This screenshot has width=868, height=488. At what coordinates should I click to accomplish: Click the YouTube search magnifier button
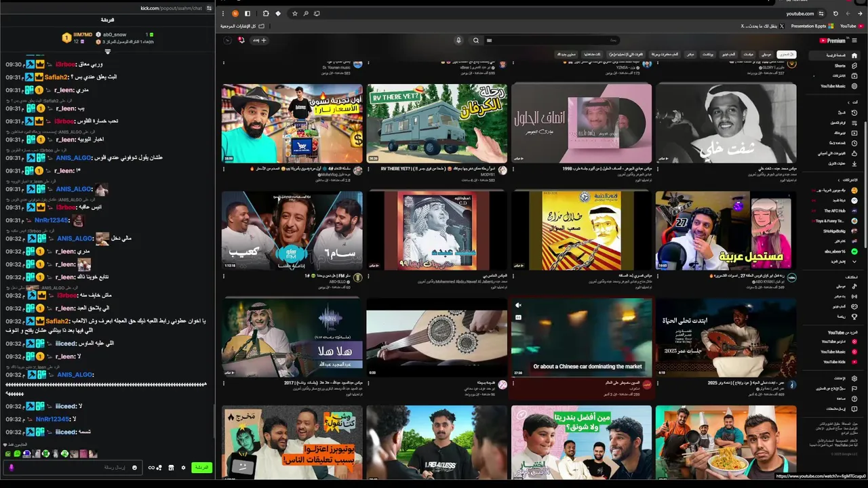476,40
